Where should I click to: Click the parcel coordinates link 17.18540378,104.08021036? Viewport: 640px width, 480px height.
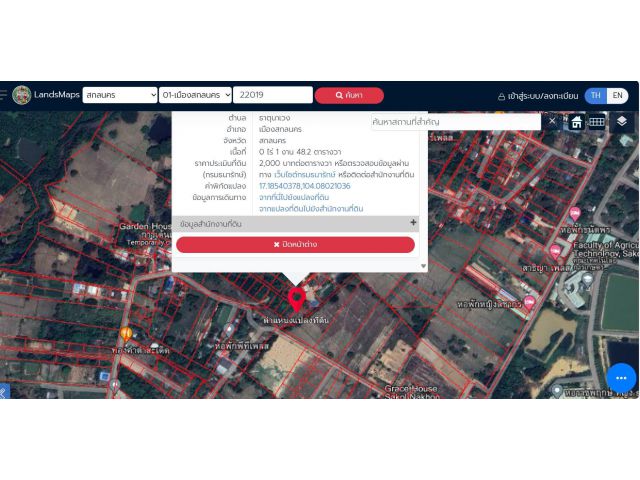point(304,186)
